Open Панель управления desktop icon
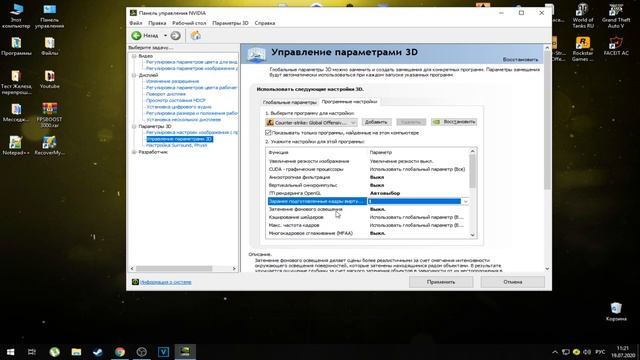The width and height of the screenshot is (640, 360). [49, 16]
